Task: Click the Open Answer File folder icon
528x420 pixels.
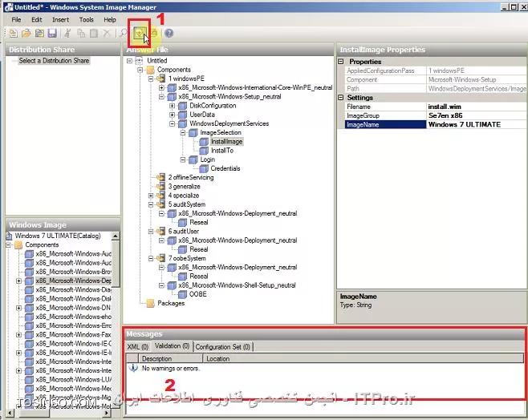Action: [x=26, y=33]
